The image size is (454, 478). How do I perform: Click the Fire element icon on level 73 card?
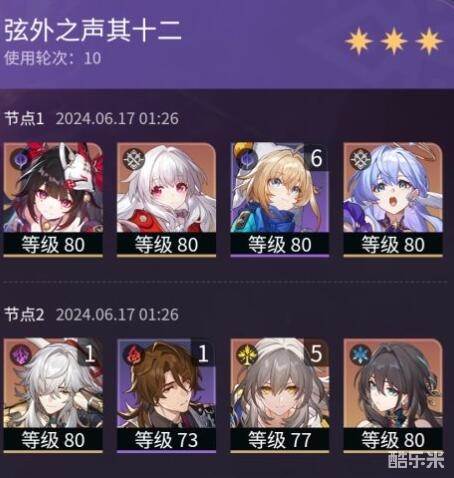point(132,354)
